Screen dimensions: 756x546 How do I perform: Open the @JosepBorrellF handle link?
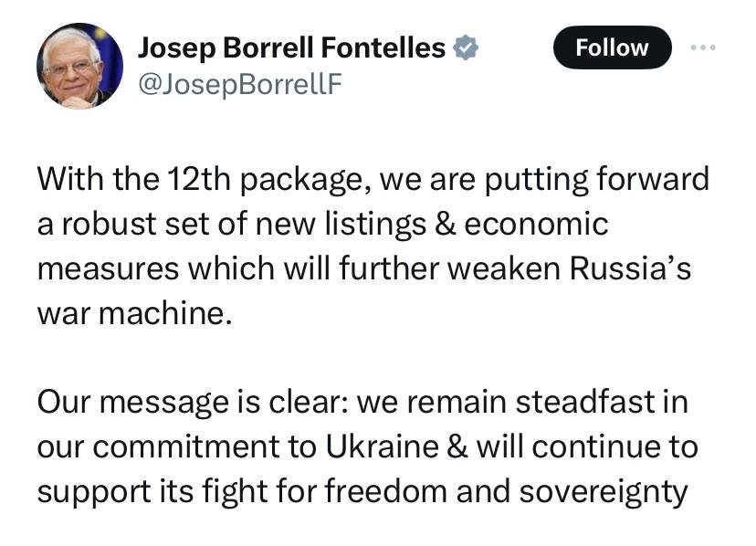tap(239, 84)
